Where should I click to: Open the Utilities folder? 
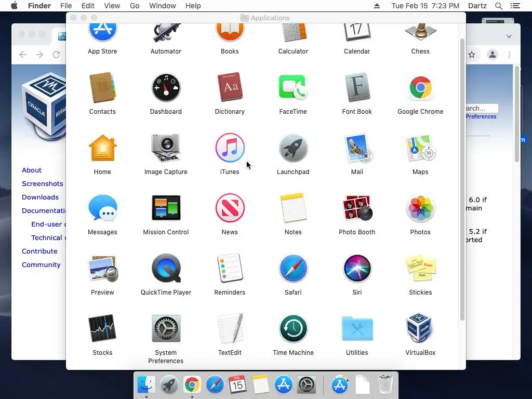(x=357, y=328)
